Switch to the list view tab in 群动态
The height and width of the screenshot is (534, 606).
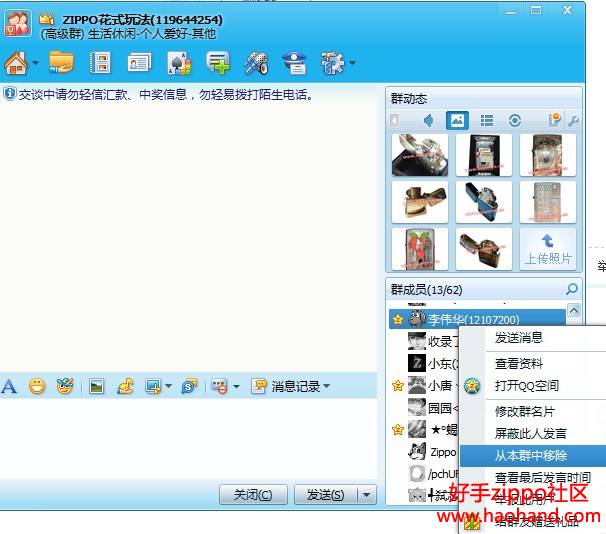[487, 121]
